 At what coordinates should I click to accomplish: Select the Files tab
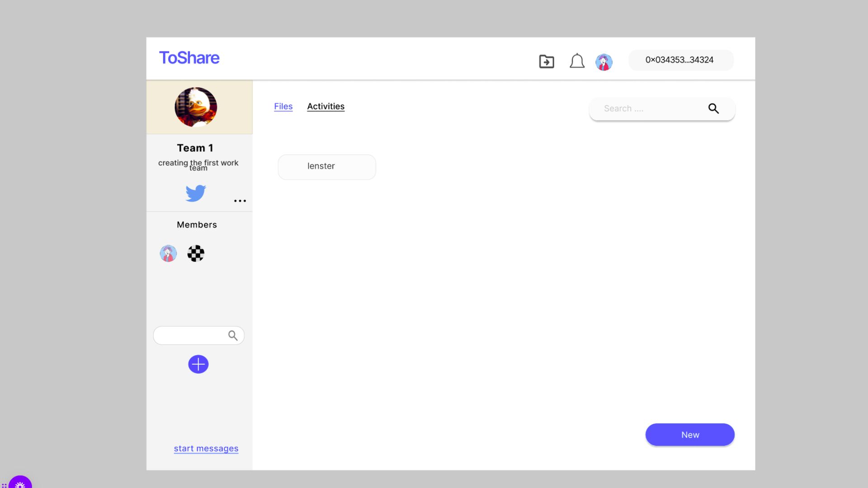click(x=283, y=106)
